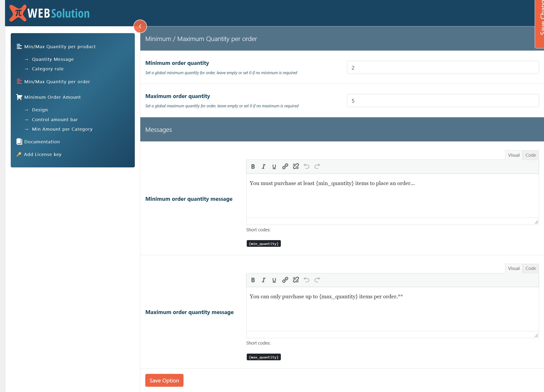Switch to Code view for minimum quantity message

point(531,155)
